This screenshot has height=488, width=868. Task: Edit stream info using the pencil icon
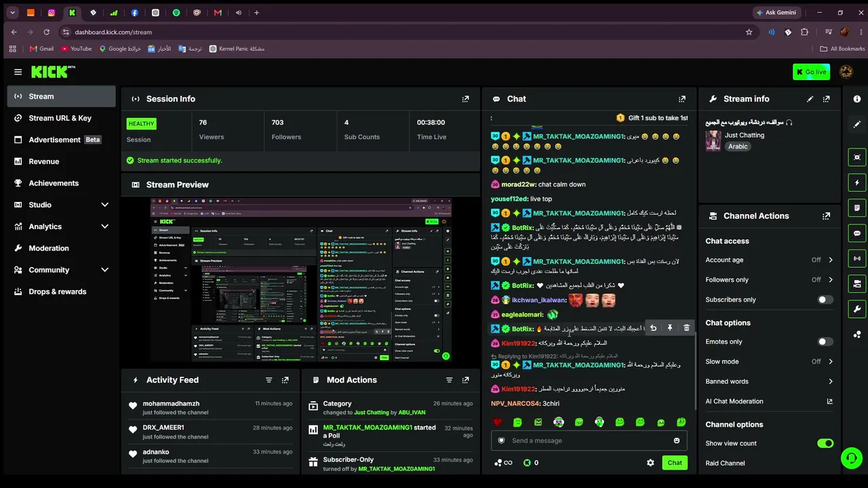[810, 99]
